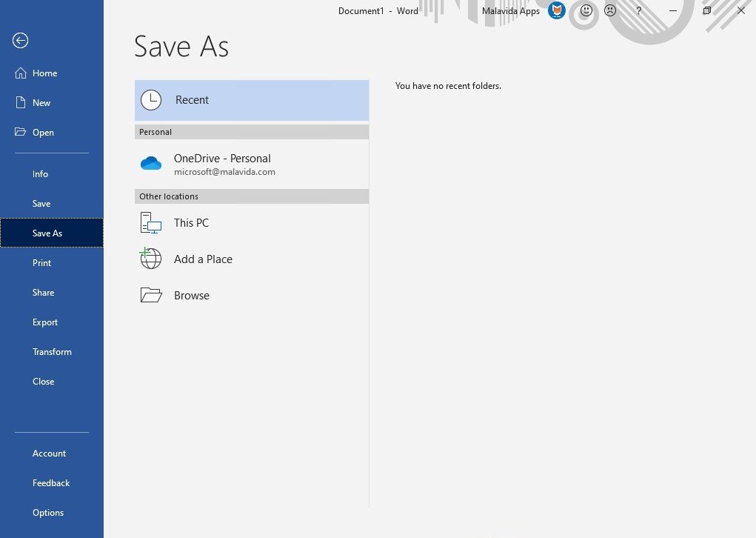The height and width of the screenshot is (538, 756).
Task: Click the microsoft@malavida.com account text
Action: coord(224,172)
